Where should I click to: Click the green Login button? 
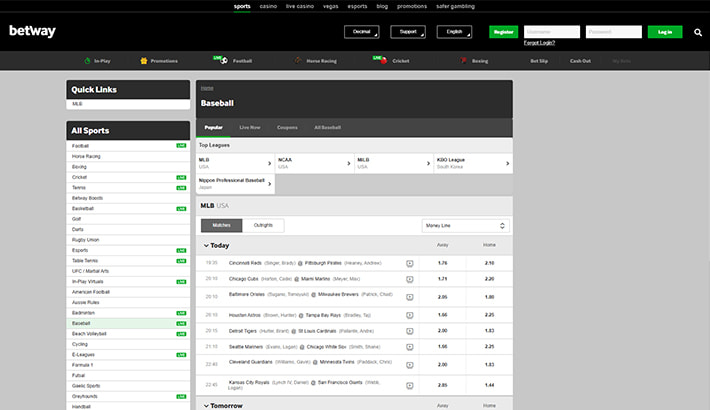pos(665,32)
